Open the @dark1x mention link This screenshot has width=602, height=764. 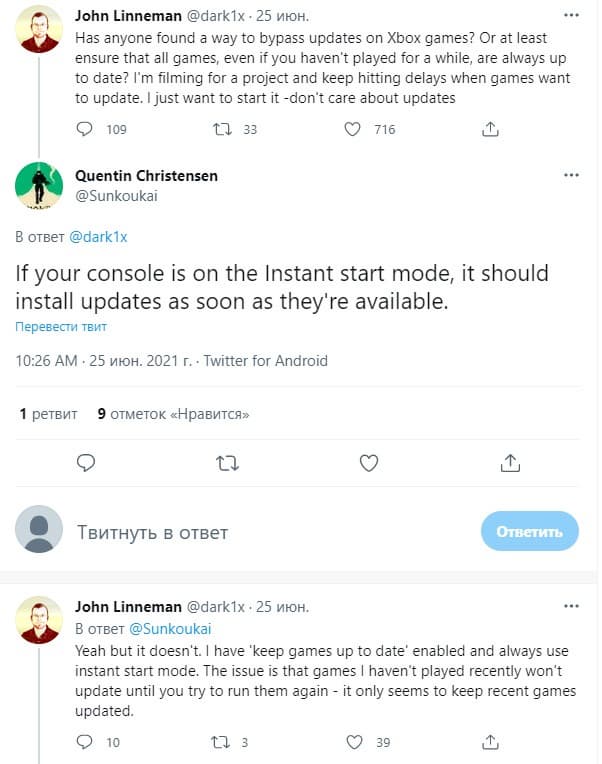pos(97,237)
